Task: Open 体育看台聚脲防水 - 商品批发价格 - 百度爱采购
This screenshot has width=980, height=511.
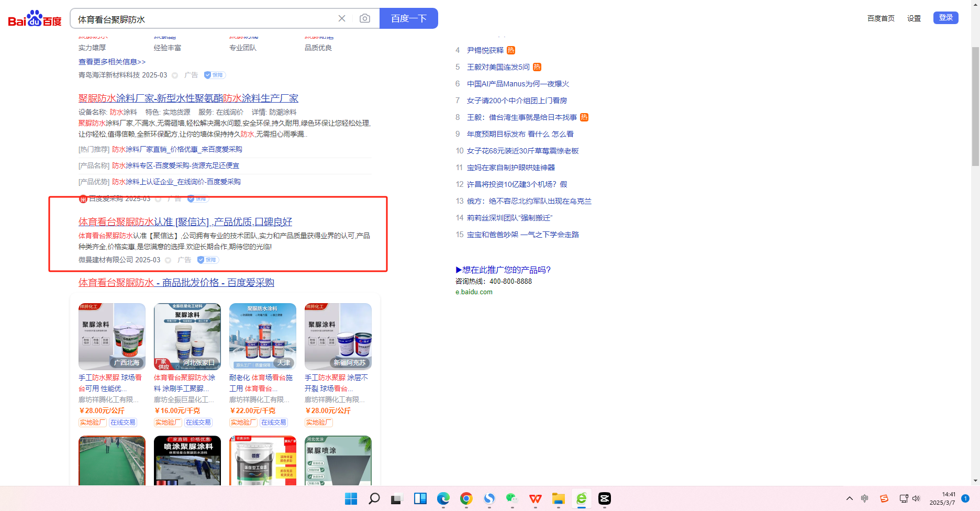Action: coord(176,282)
